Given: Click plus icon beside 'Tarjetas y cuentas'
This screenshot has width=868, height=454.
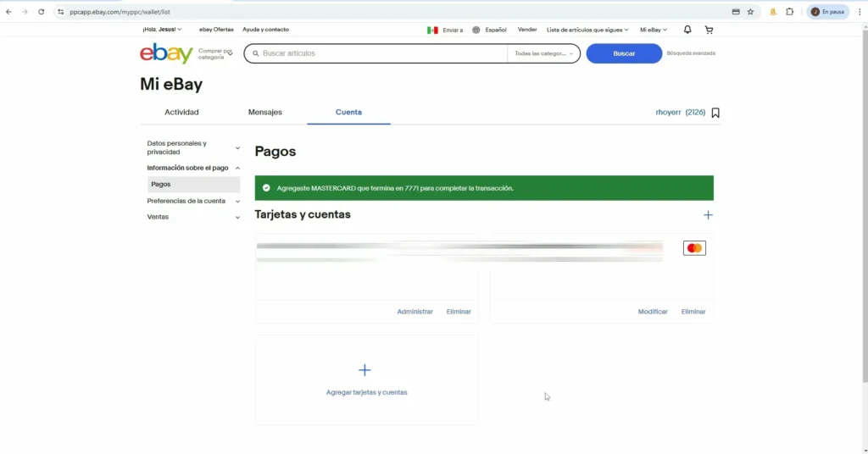Looking at the screenshot, I should (708, 215).
